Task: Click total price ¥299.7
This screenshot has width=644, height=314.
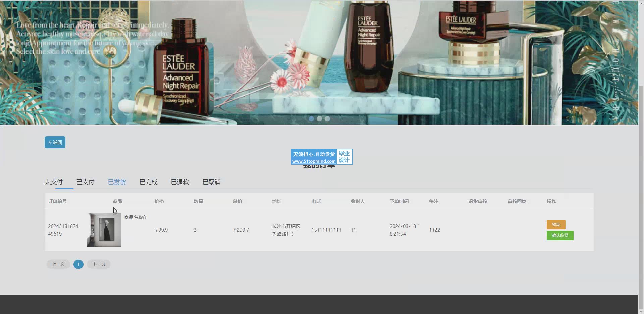Action: pyautogui.click(x=241, y=230)
